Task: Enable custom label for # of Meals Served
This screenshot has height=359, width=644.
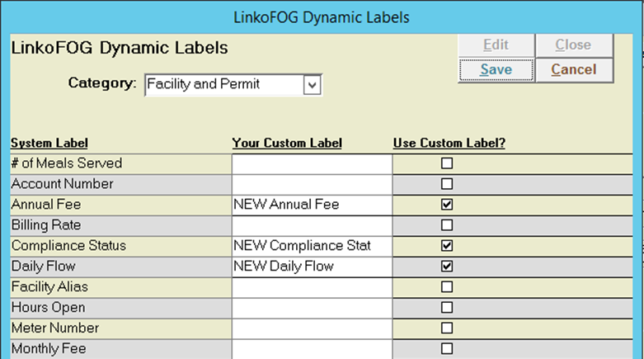Action: tap(447, 163)
